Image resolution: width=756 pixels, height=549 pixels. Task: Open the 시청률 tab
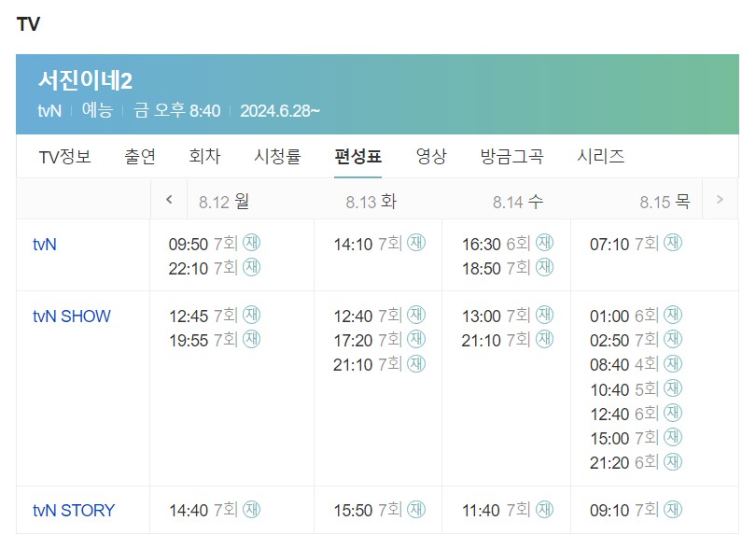click(277, 156)
